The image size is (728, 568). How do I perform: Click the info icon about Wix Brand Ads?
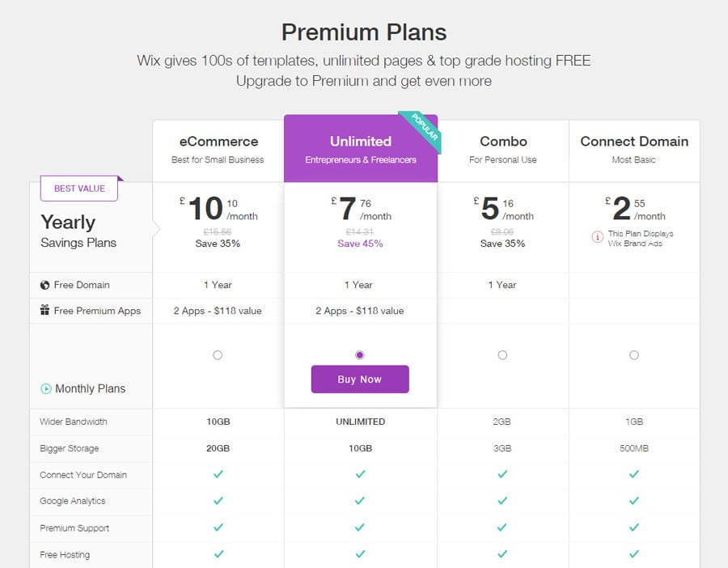[x=596, y=237]
